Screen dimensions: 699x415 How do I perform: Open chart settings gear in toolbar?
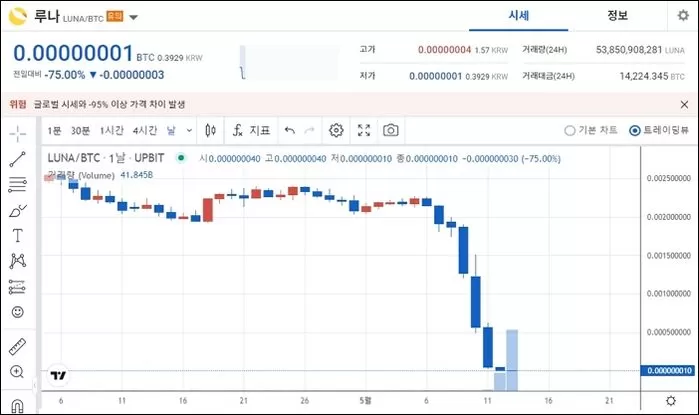pyautogui.click(x=337, y=130)
